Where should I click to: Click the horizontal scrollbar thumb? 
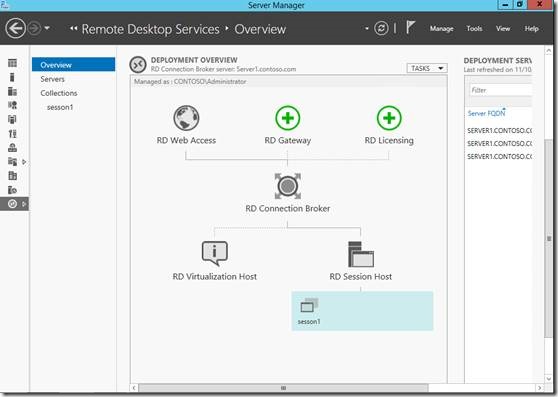point(283,388)
